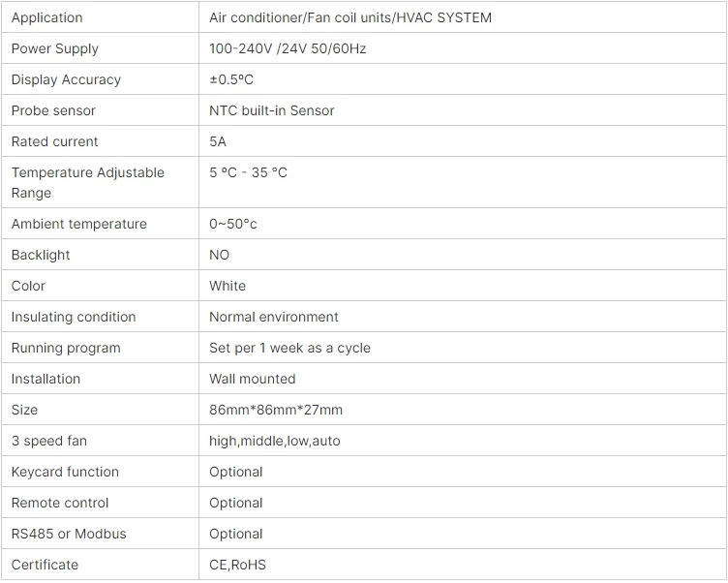
Task: Select the "86mm*86mm*27mm" size value
Action: (276, 410)
